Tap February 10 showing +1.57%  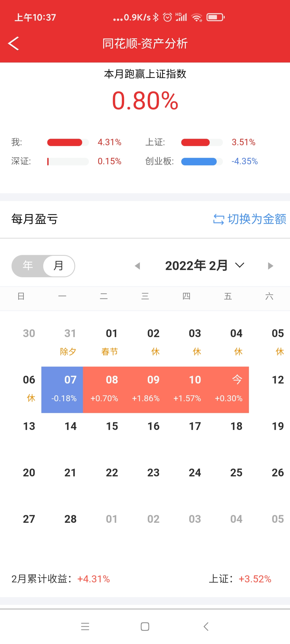[x=187, y=390]
